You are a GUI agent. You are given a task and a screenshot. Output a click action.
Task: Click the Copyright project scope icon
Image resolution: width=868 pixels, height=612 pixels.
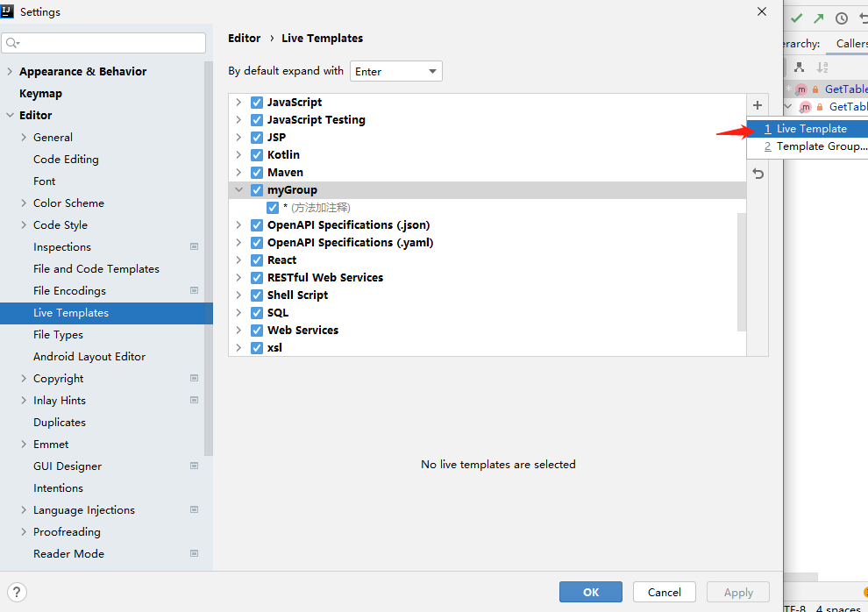[194, 378]
